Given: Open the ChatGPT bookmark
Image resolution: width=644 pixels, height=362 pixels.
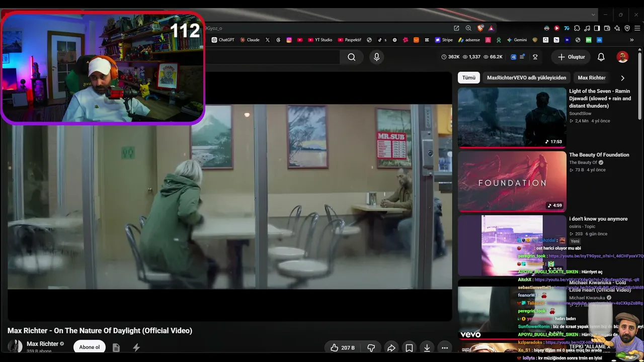Looking at the screenshot, I should point(223,40).
